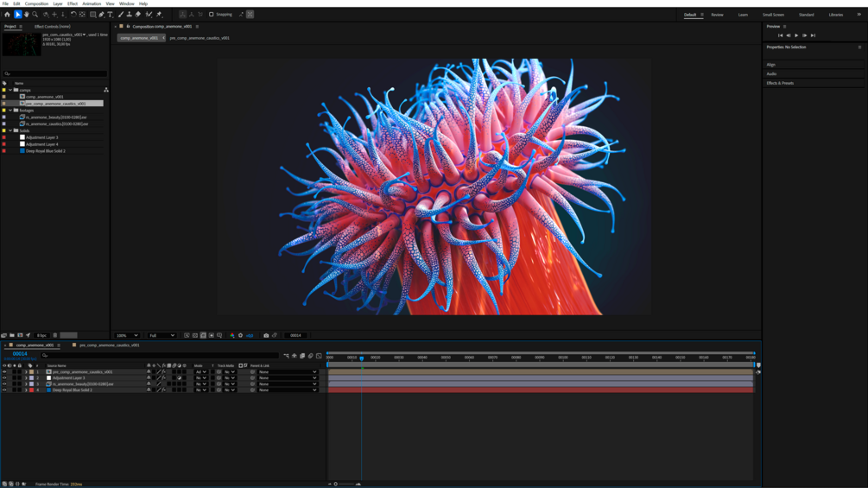Expand the Effects & Presets panel
Image resolution: width=868 pixels, height=488 pixels.
click(780, 83)
